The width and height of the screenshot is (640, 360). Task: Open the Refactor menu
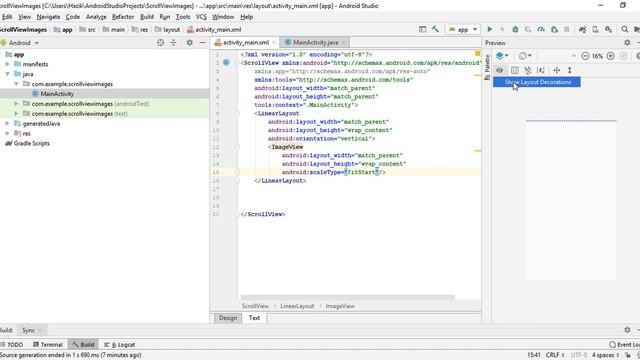pyautogui.click(x=123, y=17)
